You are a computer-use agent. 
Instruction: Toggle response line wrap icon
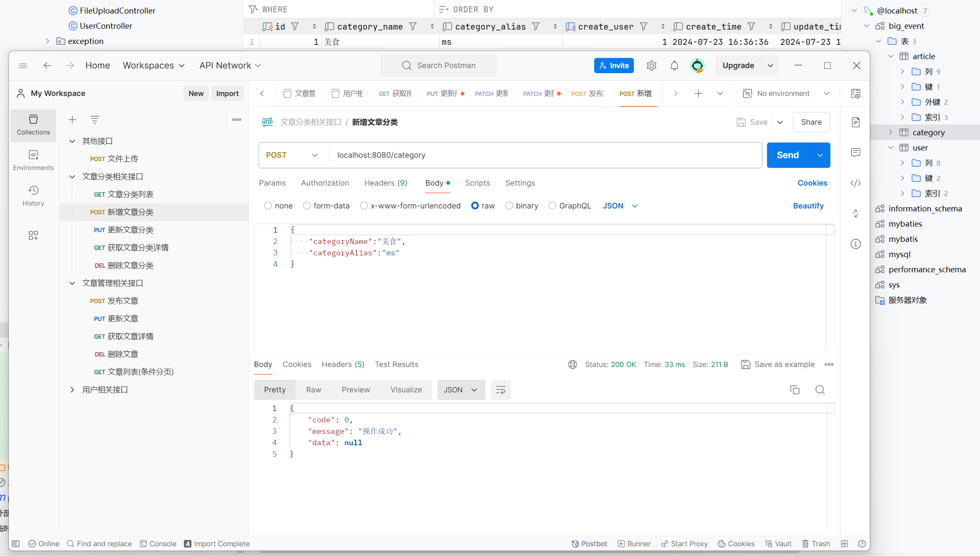click(500, 390)
